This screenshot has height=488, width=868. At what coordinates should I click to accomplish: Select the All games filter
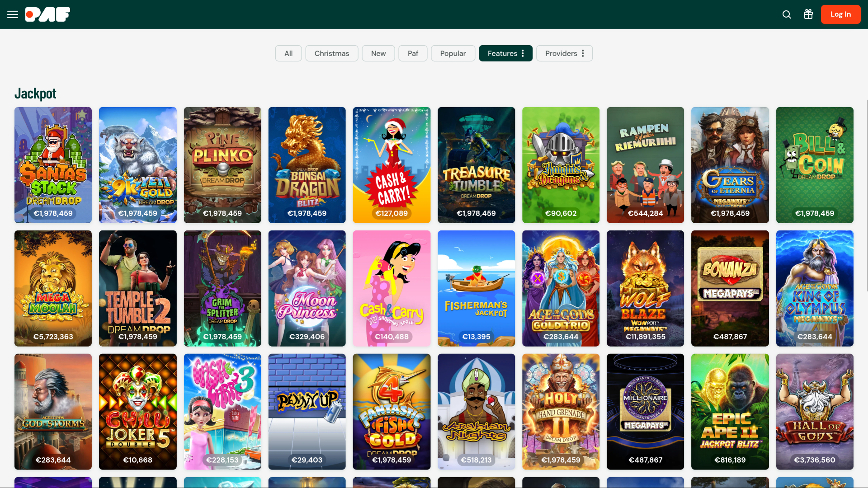288,53
